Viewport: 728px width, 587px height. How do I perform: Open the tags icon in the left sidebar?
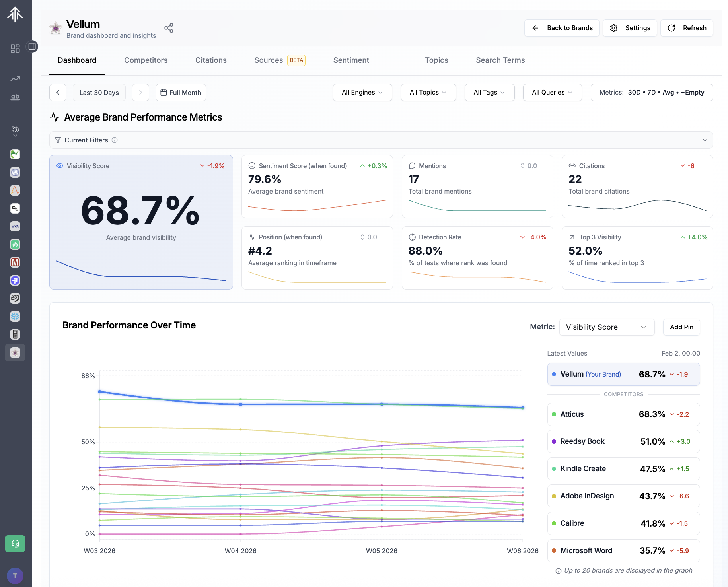point(15,129)
